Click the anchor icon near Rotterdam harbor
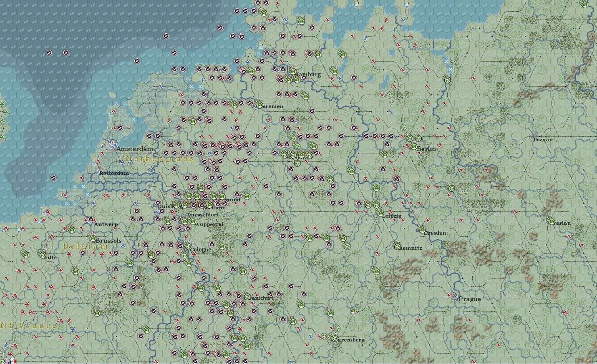The height and width of the screenshot is (364, 597). [x=98, y=171]
